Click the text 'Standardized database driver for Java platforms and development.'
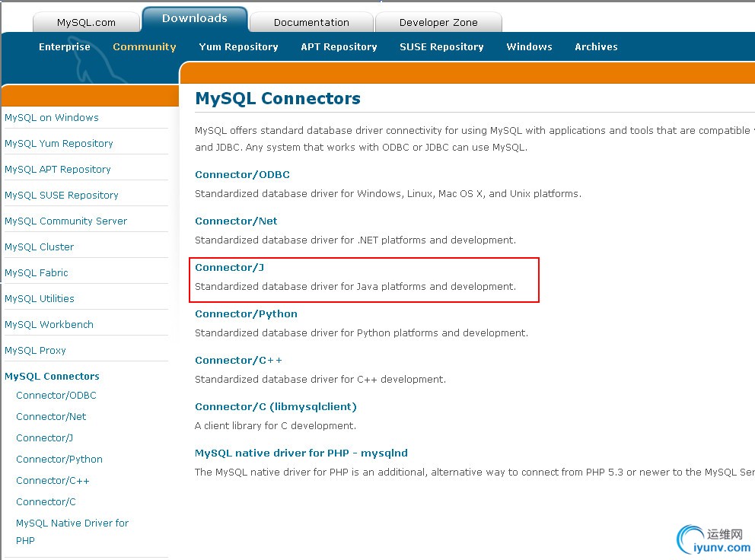This screenshot has height=560, width=755. click(355, 287)
